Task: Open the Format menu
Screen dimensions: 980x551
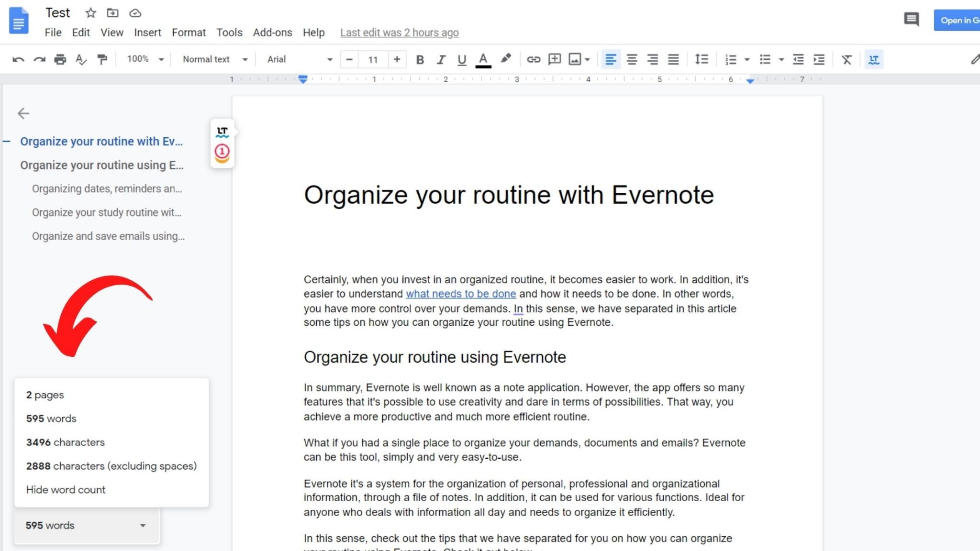Action: tap(189, 33)
